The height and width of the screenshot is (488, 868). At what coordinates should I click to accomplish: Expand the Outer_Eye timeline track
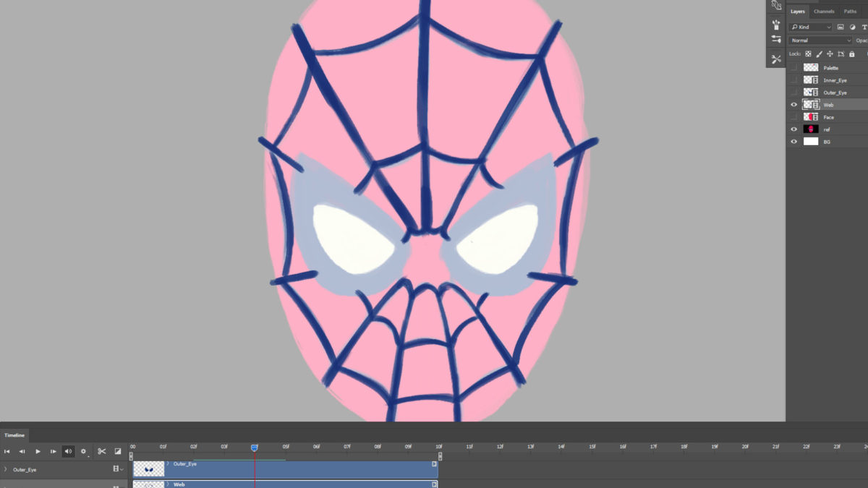(6, 470)
